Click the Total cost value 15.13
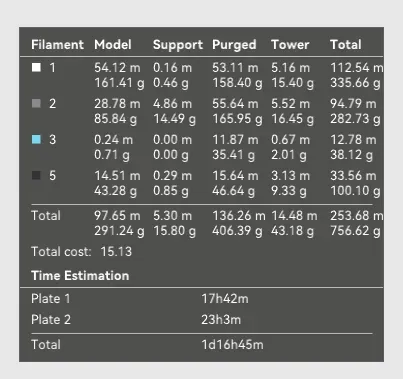403x379 pixels. (116, 252)
